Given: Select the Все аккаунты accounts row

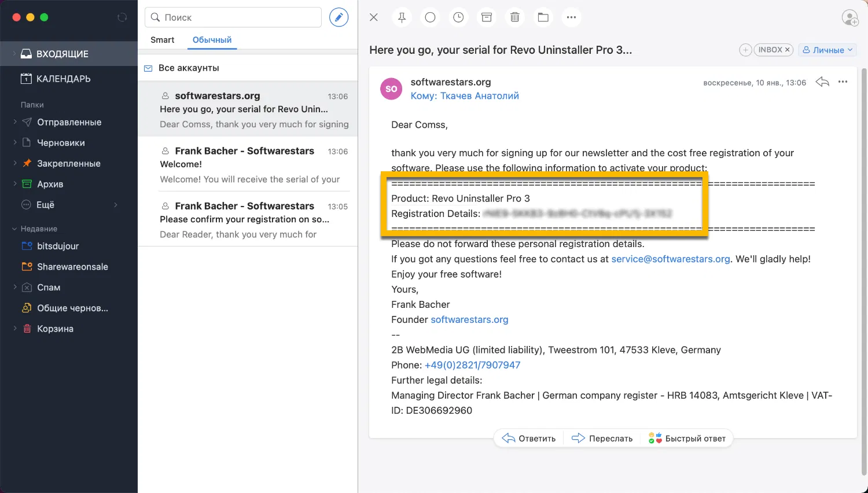Looking at the screenshot, I should click(x=248, y=68).
